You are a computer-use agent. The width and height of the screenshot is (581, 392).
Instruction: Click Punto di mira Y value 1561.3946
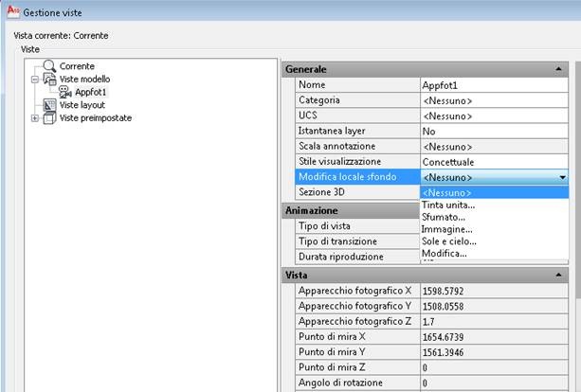click(x=494, y=352)
